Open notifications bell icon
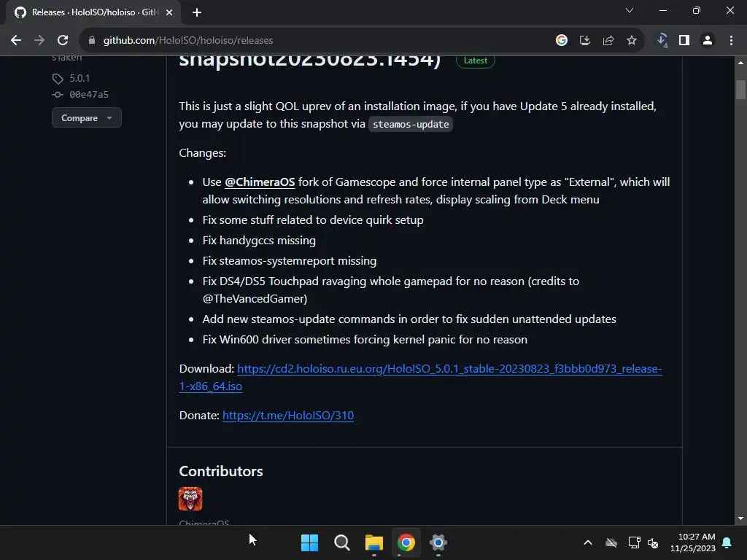 (727, 542)
